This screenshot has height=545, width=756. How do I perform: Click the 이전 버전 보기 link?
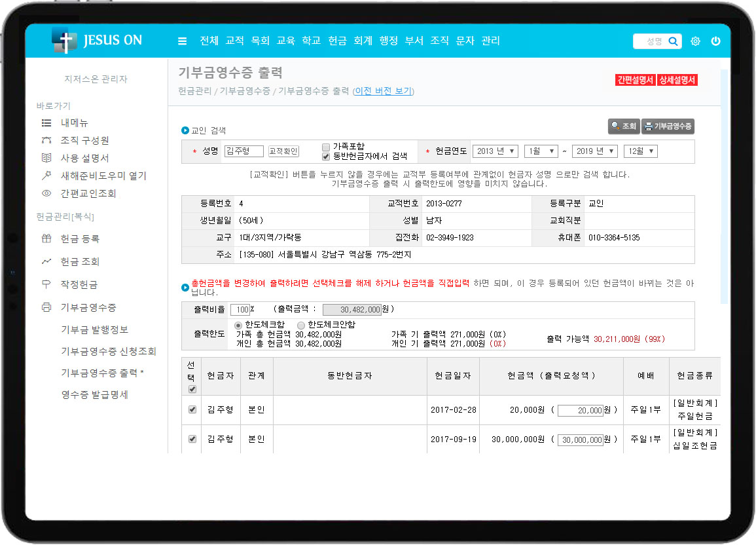click(384, 91)
